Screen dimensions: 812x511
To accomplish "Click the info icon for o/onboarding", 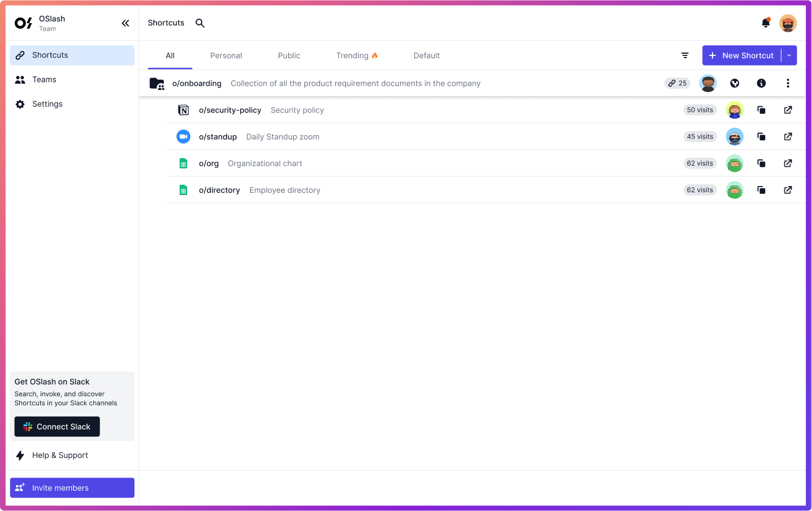I will pyautogui.click(x=761, y=83).
